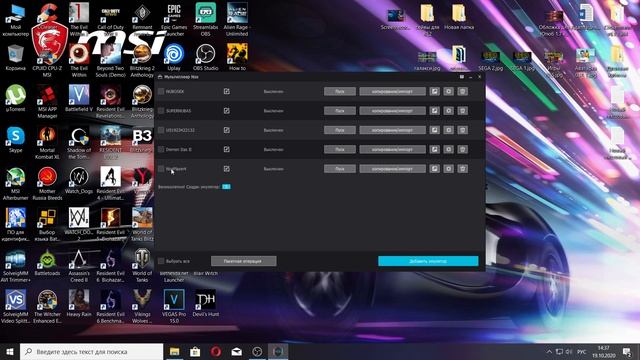Create shortcut for the Demon emulator row
This screenshot has height=360, width=640.
click(x=434, y=149)
